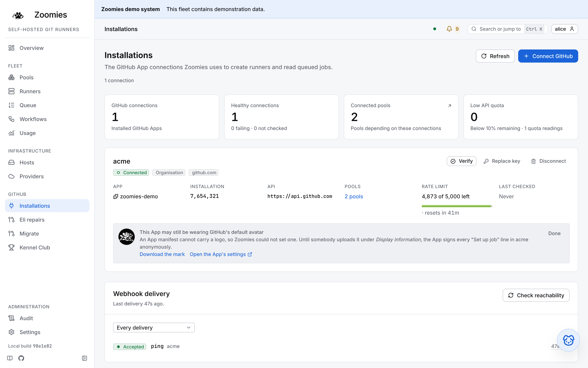The height and width of the screenshot is (368, 588).
Task: Open Runners in the sidebar
Action: click(47, 91)
